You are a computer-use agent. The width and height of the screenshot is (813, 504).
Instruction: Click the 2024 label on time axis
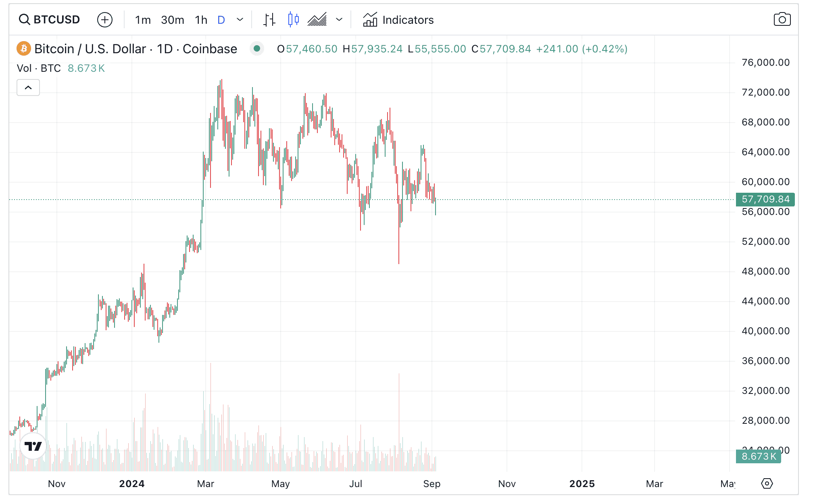[x=132, y=484]
